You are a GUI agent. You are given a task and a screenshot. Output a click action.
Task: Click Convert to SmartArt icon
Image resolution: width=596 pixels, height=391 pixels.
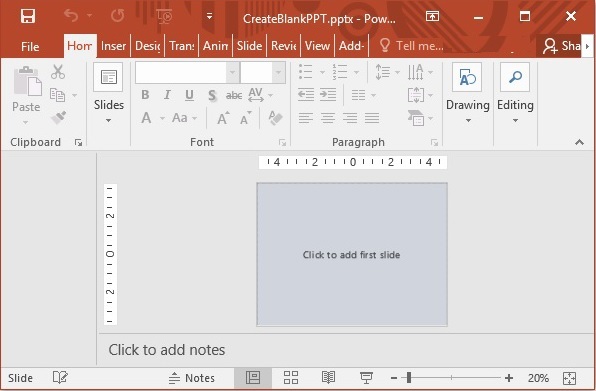coord(416,118)
